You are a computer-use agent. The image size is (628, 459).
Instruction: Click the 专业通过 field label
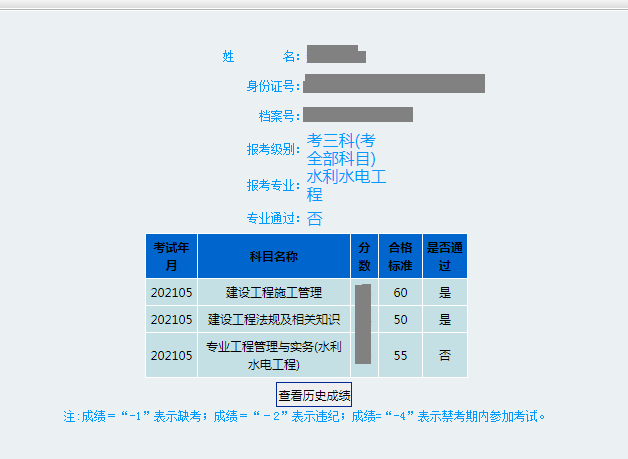tap(272, 219)
